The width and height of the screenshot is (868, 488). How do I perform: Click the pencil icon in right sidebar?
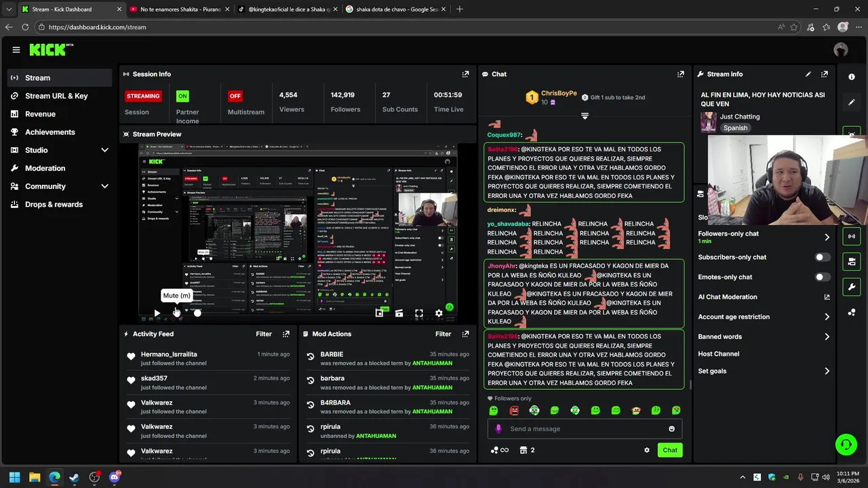[852, 102]
